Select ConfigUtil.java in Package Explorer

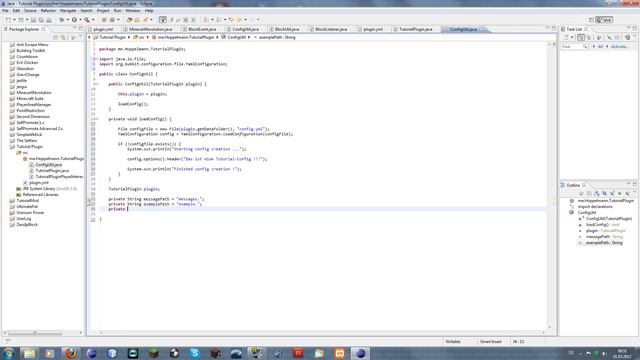(x=49, y=164)
